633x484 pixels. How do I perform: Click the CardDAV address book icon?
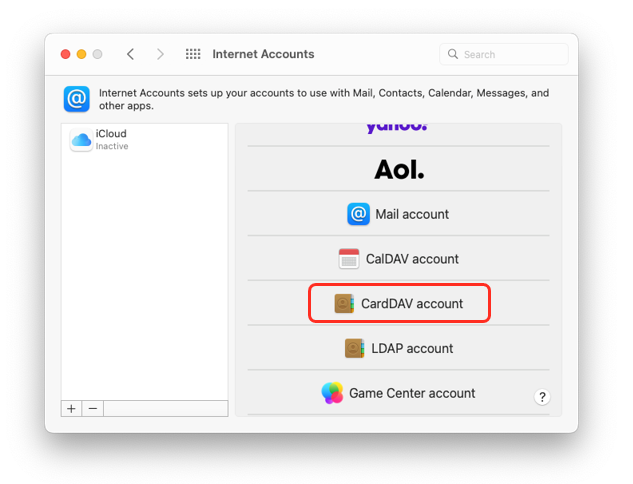point(345,303)
